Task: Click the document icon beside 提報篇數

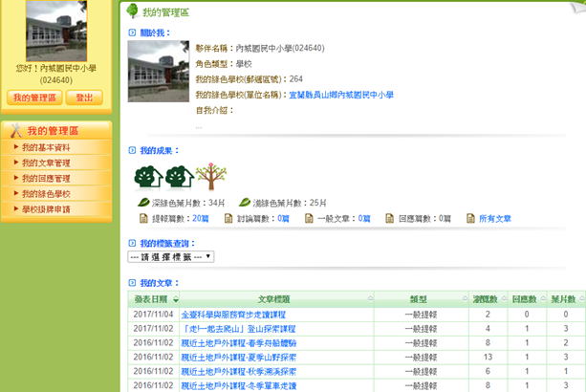Action: tap(143, 219)
